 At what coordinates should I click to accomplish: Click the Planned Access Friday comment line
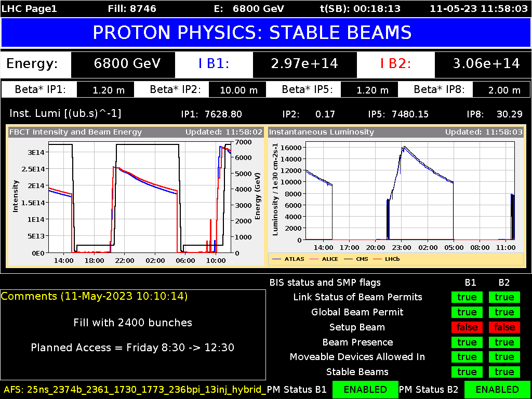pyautogui.click(x=132, y=348)
